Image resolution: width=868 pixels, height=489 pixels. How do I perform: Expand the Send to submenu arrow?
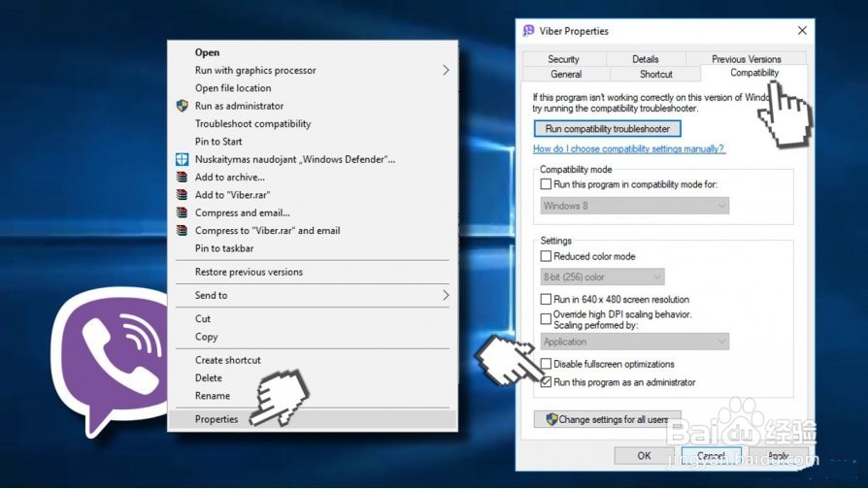pyautogui.click(x=446, y=295)
